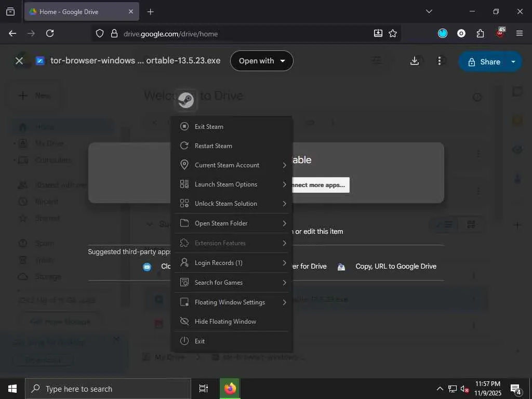Open the preview more actions dots

tap(440, 61)
